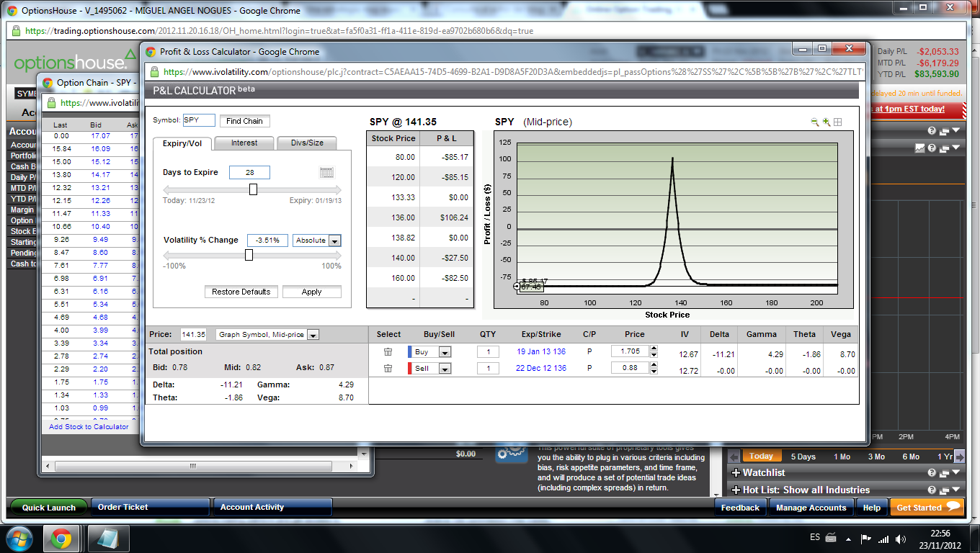Change Buy dropdown on first leg
980x553 pixels.
(445, 352)
